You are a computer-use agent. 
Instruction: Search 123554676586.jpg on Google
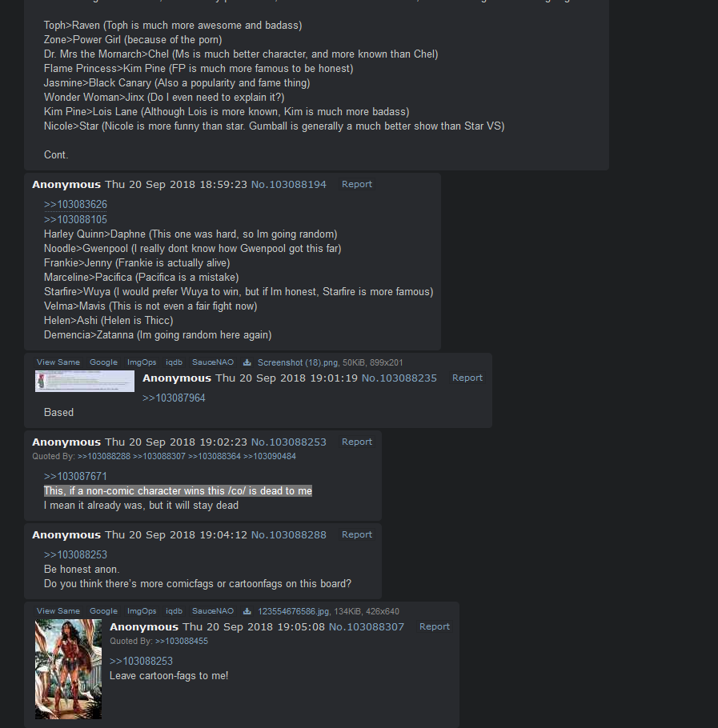pos(103,611)
